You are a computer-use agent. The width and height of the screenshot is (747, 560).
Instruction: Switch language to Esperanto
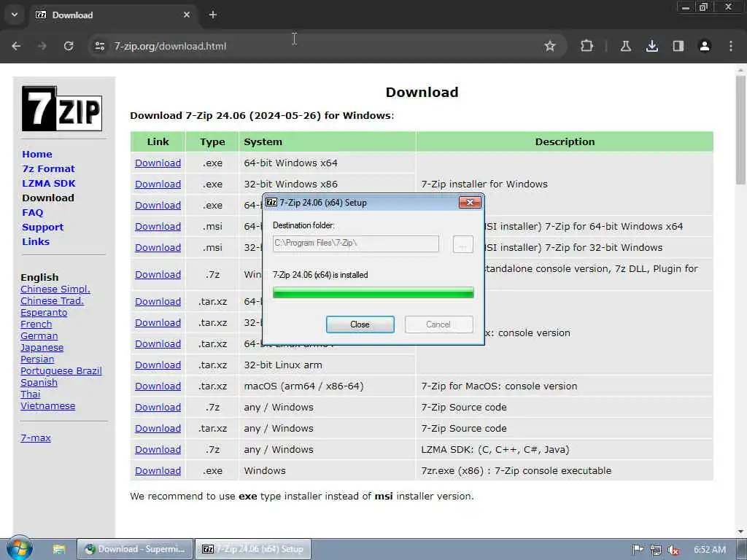click(44, 312)
